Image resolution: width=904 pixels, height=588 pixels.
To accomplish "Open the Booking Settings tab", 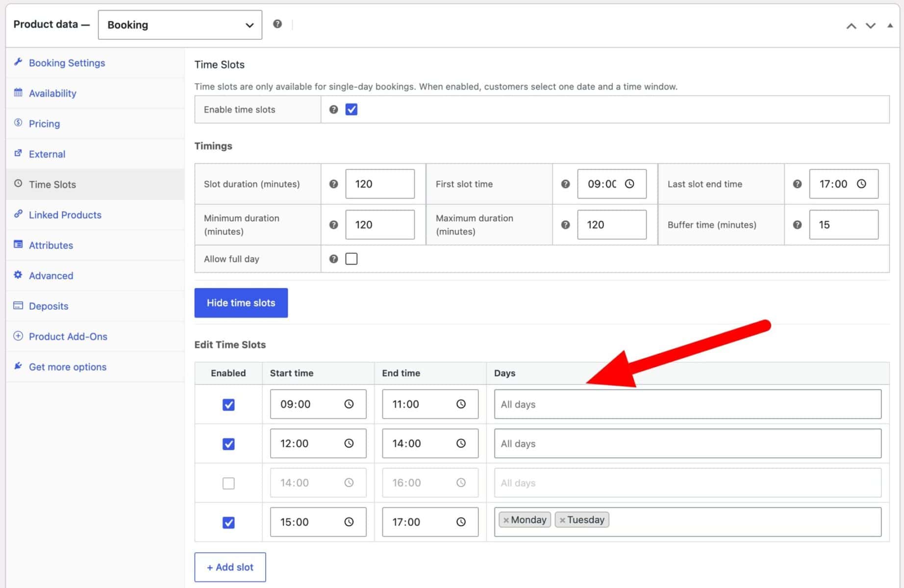I will coord(95,63).
